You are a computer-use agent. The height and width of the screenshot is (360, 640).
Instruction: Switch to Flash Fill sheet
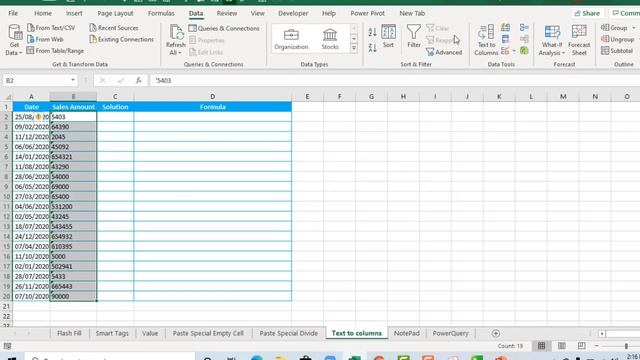69,333
